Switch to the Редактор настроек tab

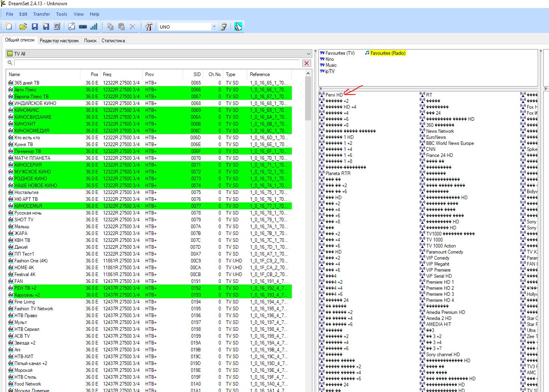[59, 41]
